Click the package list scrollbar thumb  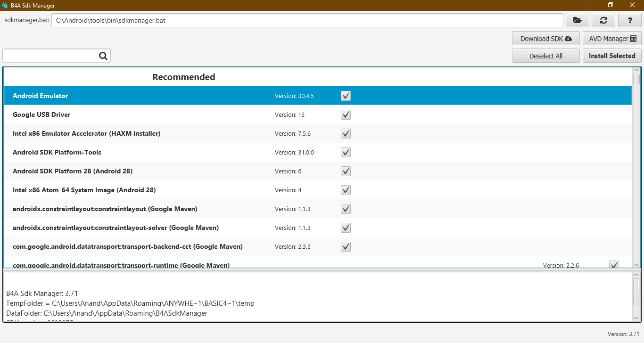[636, 79]
